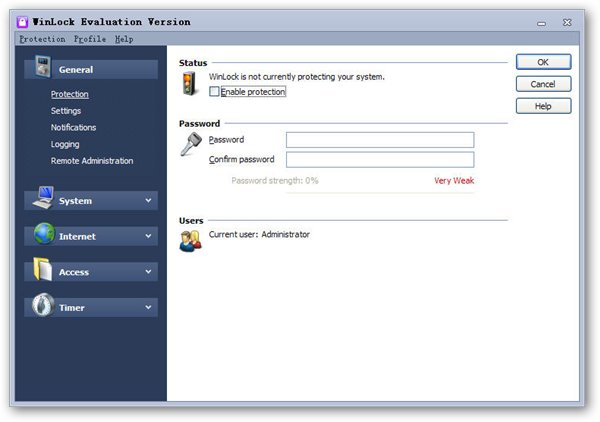The image size is (600, 422).
Task: Click the Users people icon
Action: (x=191, y=241)
